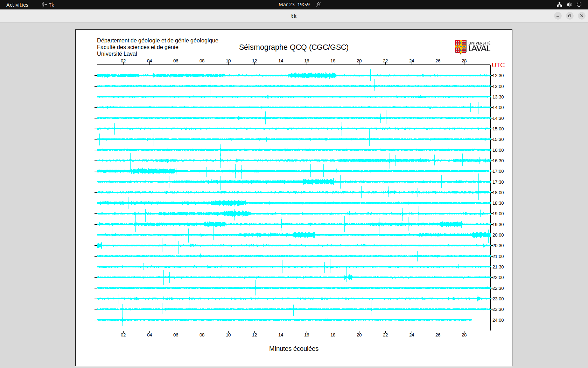This screenshot has height=368, width=588.
Task: Click the clock showing Mar 23 19:59
Action: click(294, 5)
